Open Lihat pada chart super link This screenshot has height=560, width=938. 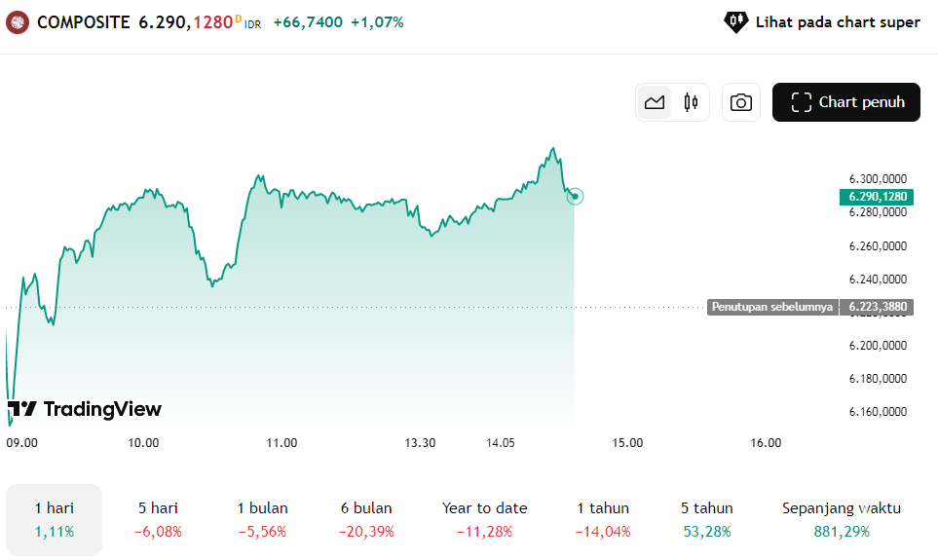pos(837,22)
